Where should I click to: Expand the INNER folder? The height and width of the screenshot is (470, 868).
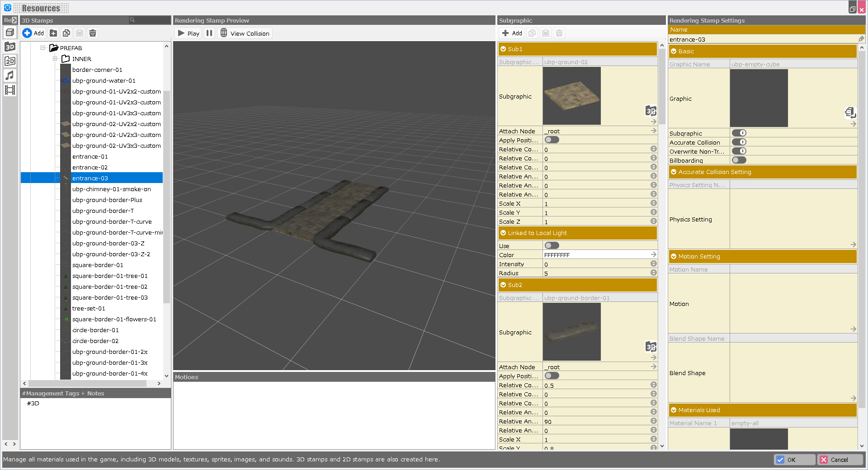(x=55, y=59)
